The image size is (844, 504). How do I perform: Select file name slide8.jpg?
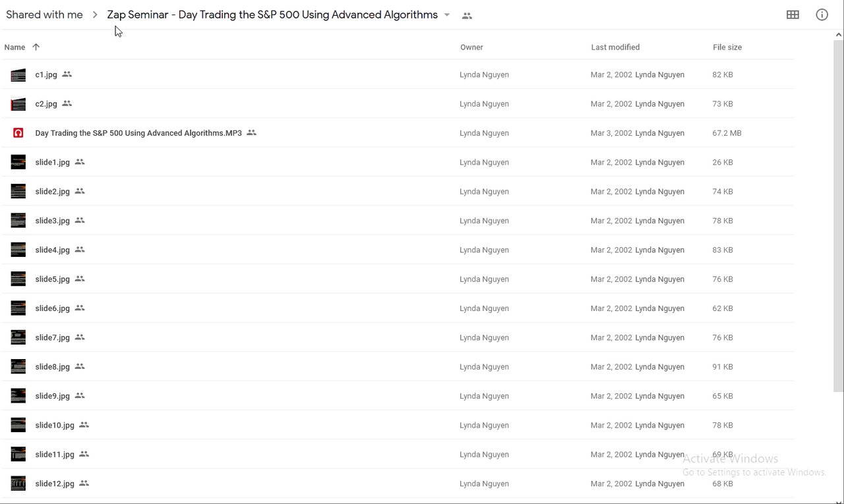pos(52,367)
